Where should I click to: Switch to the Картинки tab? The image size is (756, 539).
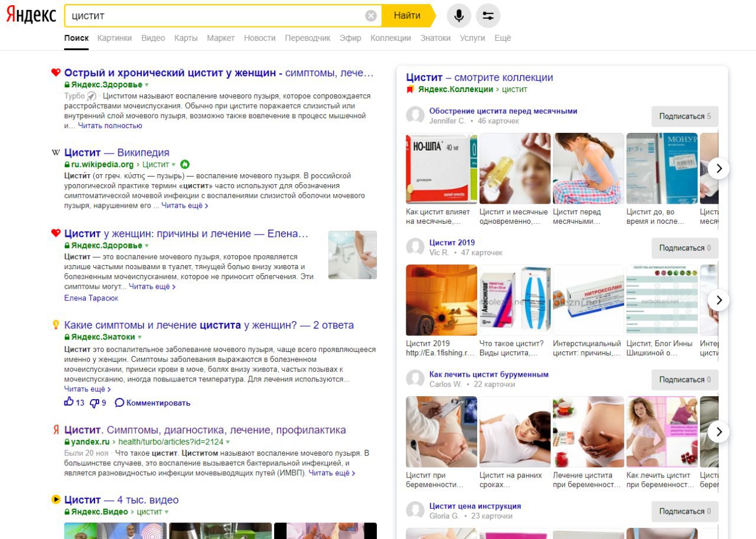tap(115, 38)
